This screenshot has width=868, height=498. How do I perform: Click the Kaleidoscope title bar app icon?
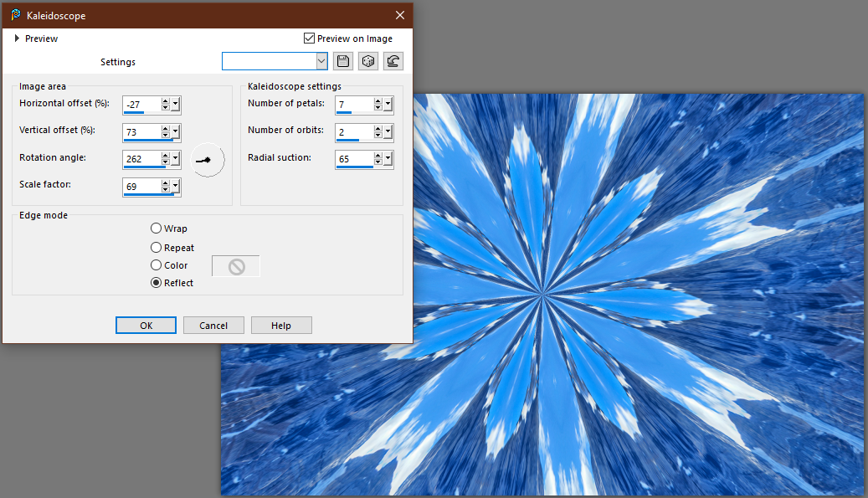(x=16, y=15)
